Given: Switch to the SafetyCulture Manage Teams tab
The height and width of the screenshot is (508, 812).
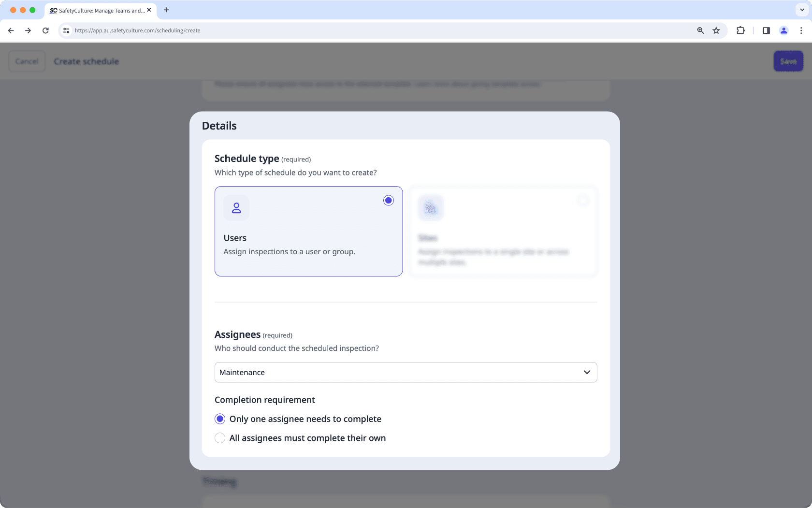Looking at the screenshot, I should pyautogui.click(x=97, y=10).
